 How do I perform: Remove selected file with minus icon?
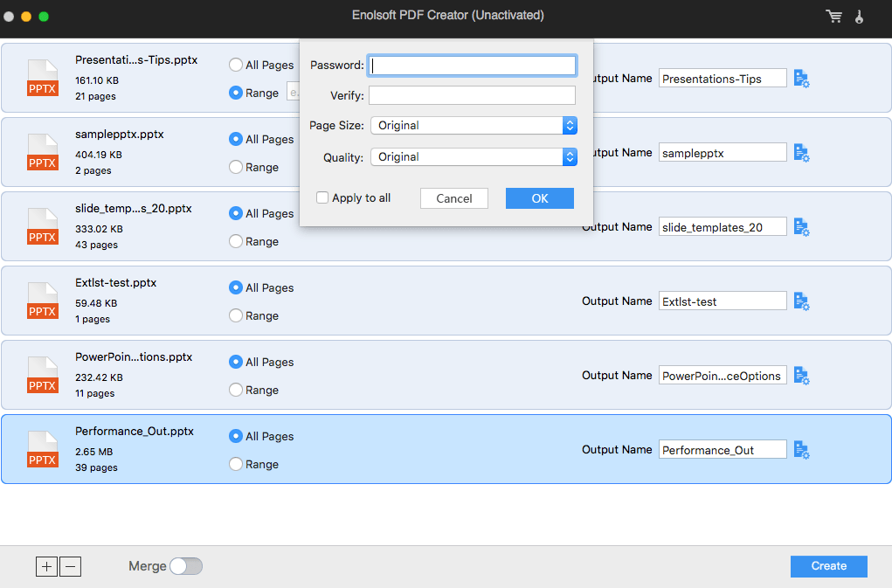pos(71,566)
